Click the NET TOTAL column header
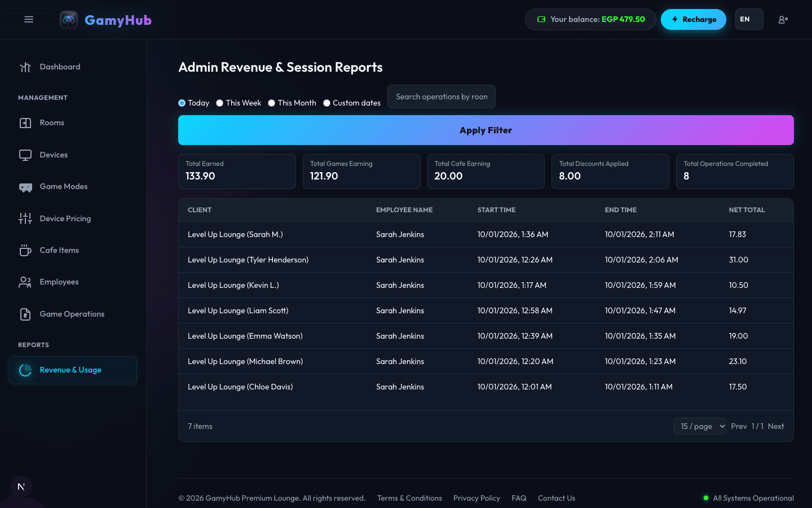This screenshot has width=812, height=508. click(747, 210)
